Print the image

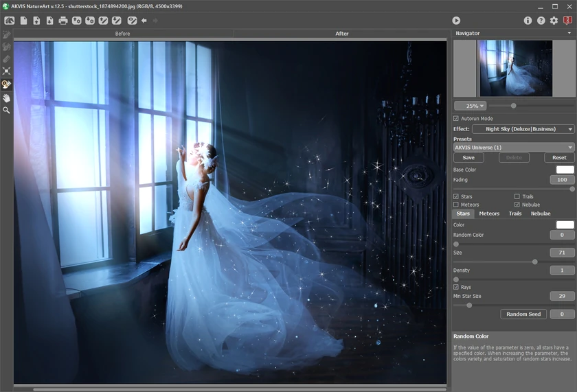point(63,21)
